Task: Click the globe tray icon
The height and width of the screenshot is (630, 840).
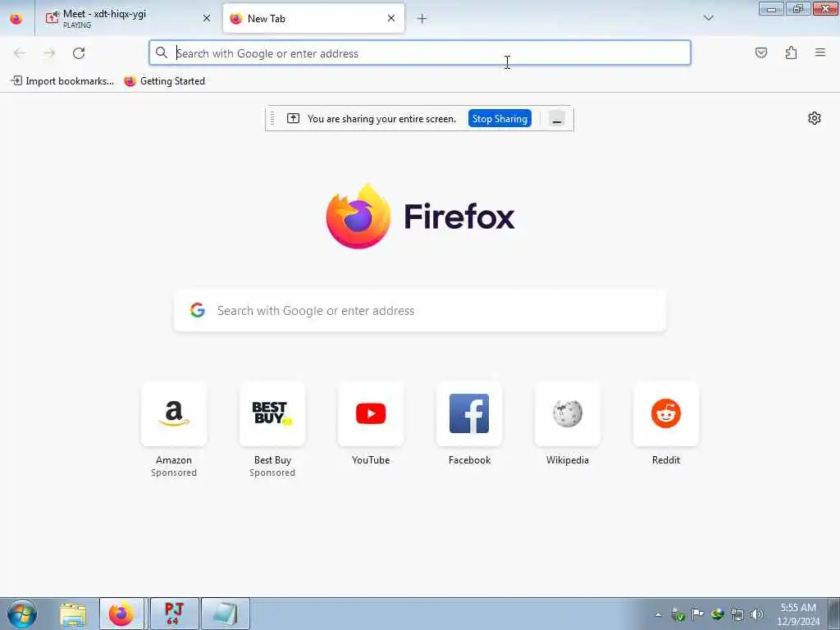Action: [717, 614]
